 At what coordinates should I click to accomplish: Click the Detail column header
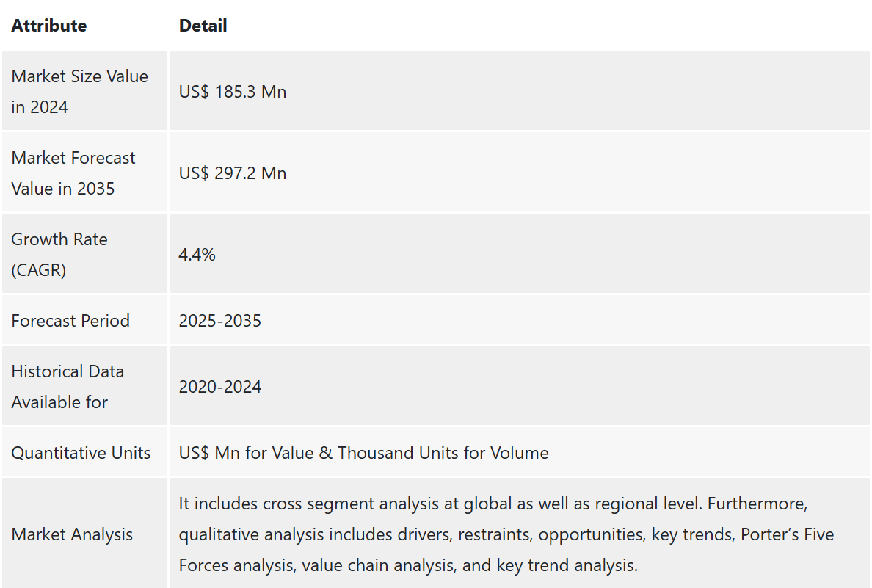[x=203, y=26]
